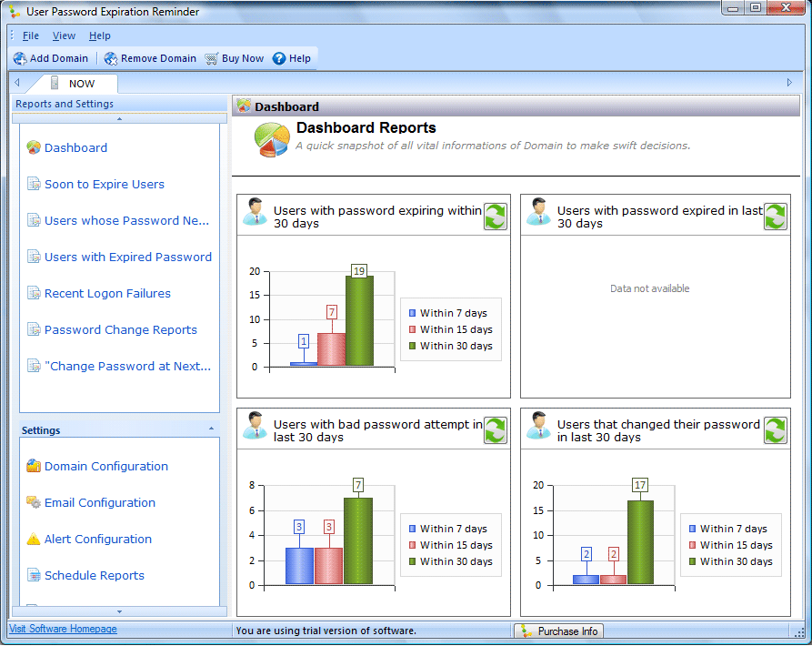812x646 pixels.
Task: Visit Software Homepage link
Action: pos(63,629)
